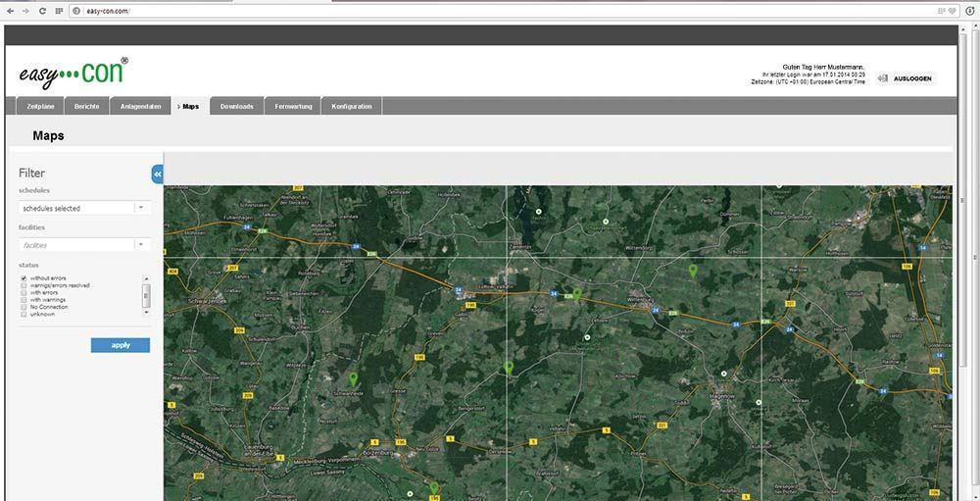This screenshot has width=980, height=501.
Task: Click the green map marker near Wittenburg
Action: tap(577, 293)
